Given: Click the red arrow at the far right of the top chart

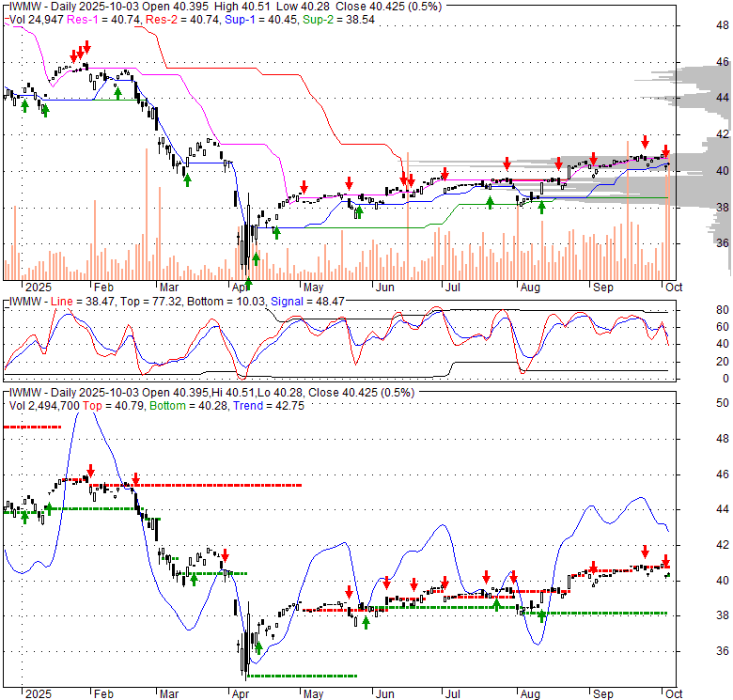Looking at the screenshot, I should 665,151.
